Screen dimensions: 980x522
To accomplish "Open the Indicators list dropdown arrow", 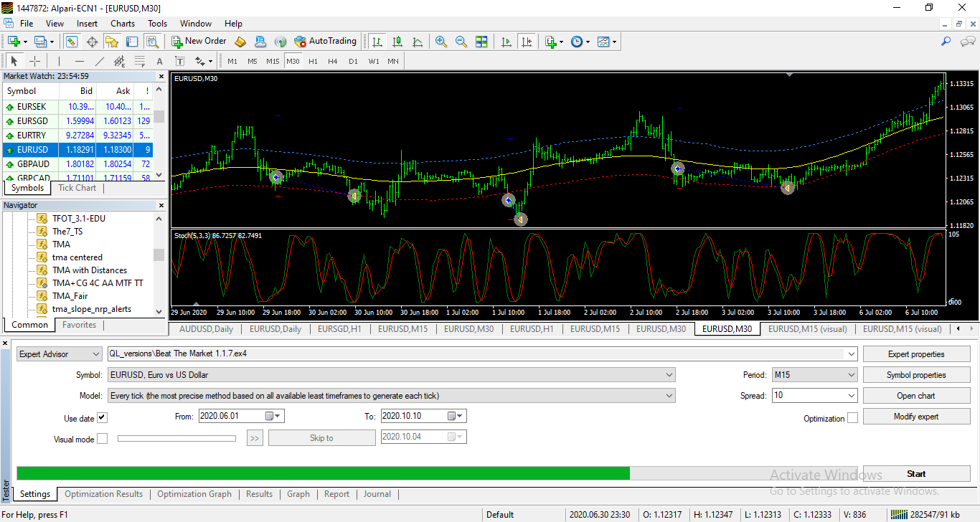I will pos(562,42).
